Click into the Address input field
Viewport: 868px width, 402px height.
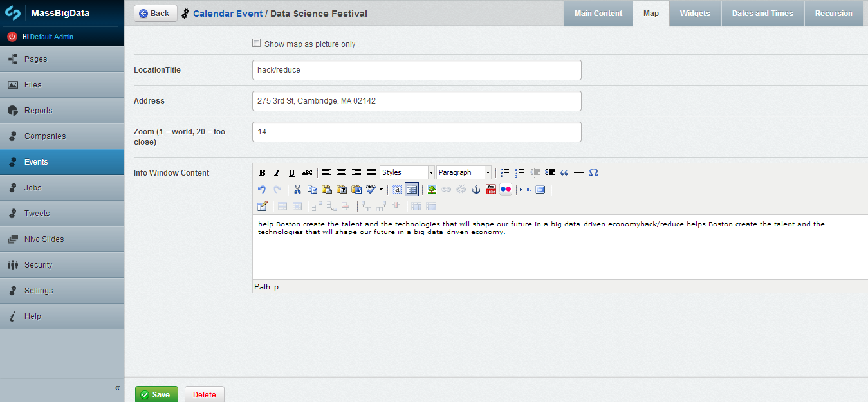tap(416, 101)
